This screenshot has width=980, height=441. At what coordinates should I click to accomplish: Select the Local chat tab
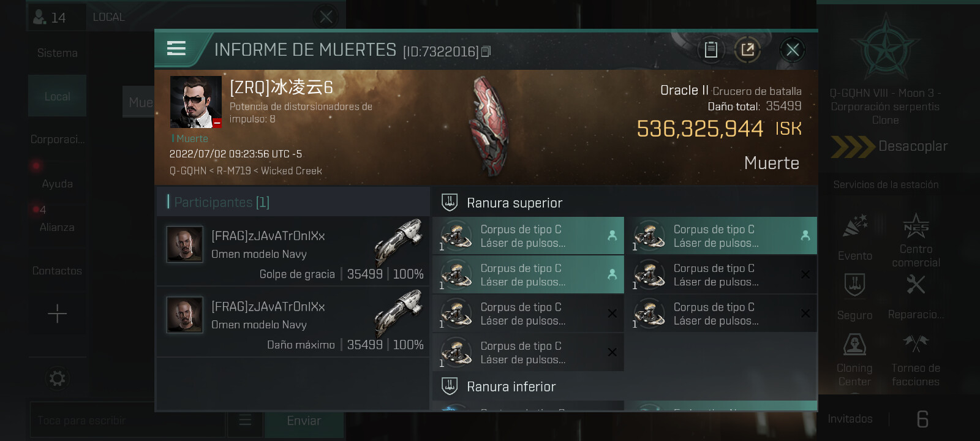(57, 96)
